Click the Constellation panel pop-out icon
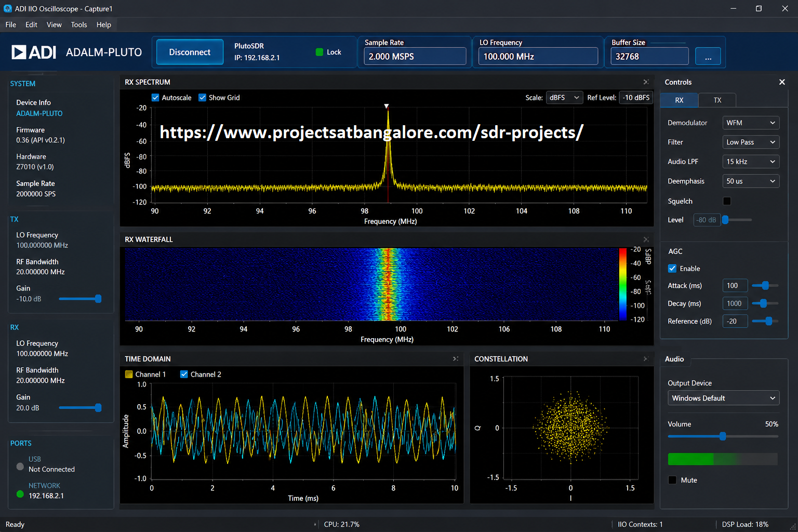 pyautogui.click(x=646, y=359)
